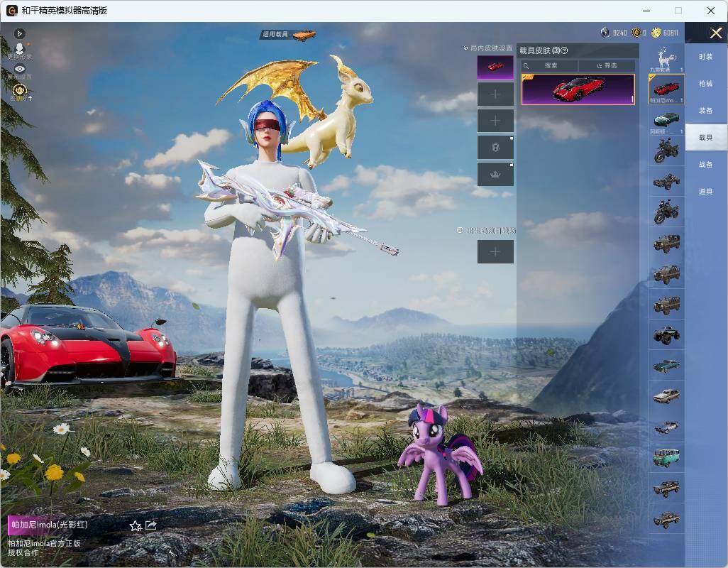Click the share icon beside the star
The width and height of the screenshot is (728, 568).
[151, 525]
